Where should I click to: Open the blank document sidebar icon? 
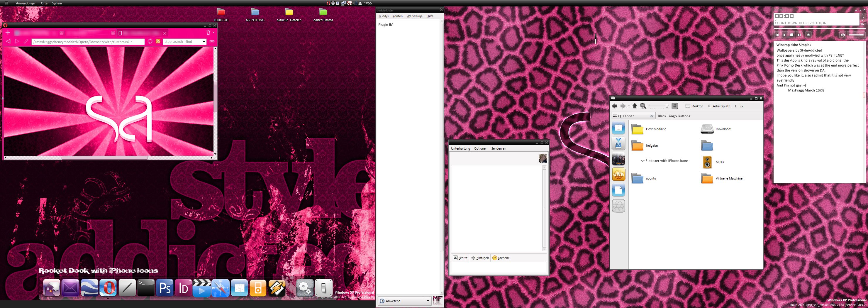pos(618,190)
